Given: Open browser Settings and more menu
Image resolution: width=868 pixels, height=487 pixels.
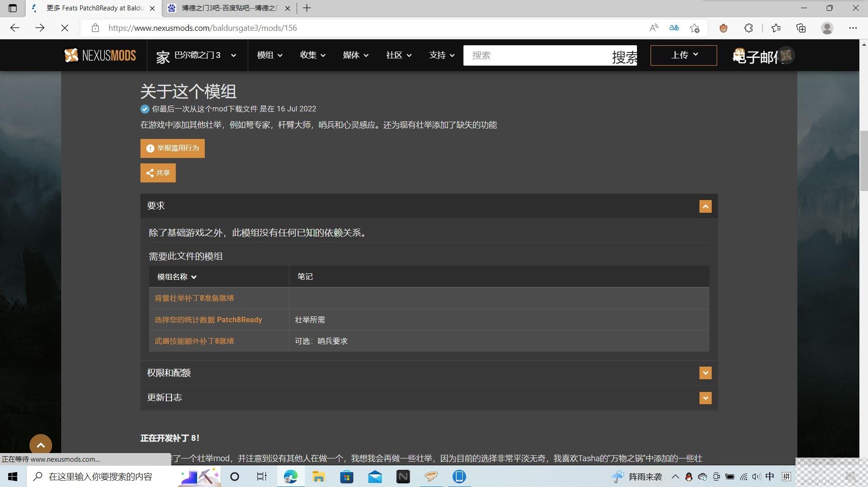Looking at the screenshot, I should pos(853,28).
